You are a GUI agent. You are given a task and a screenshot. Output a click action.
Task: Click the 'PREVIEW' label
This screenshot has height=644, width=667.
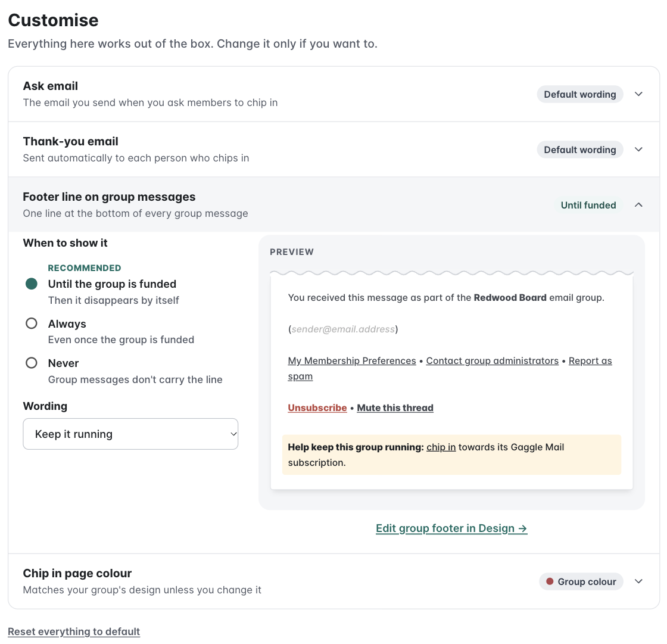coord(292,252)
